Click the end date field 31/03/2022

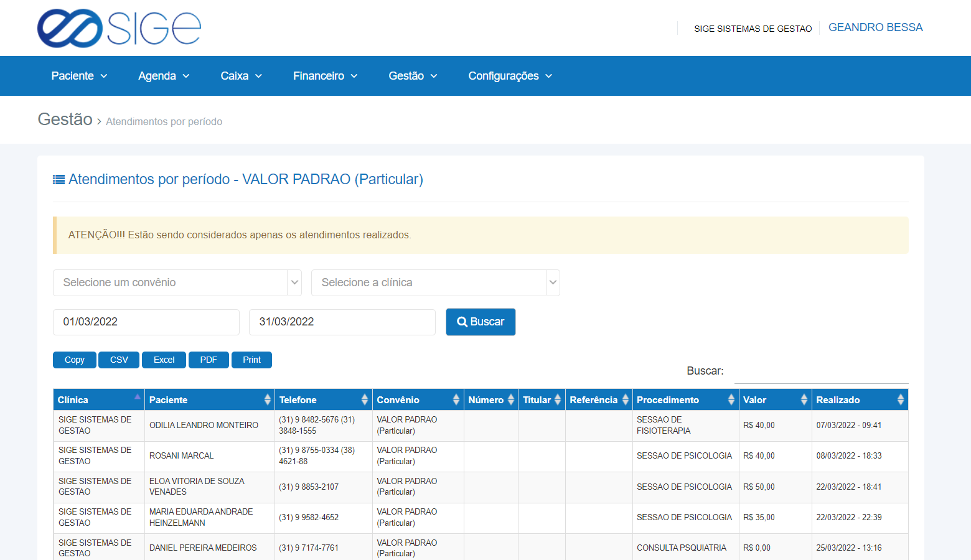point(342,322)
